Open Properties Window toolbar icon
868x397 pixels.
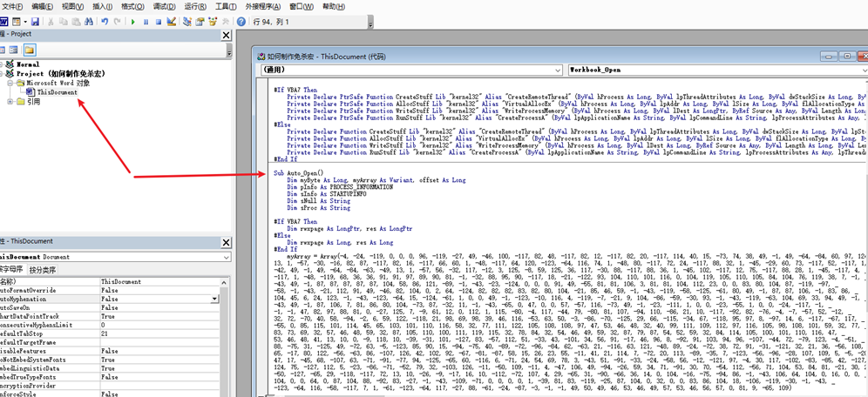[200, 22]
